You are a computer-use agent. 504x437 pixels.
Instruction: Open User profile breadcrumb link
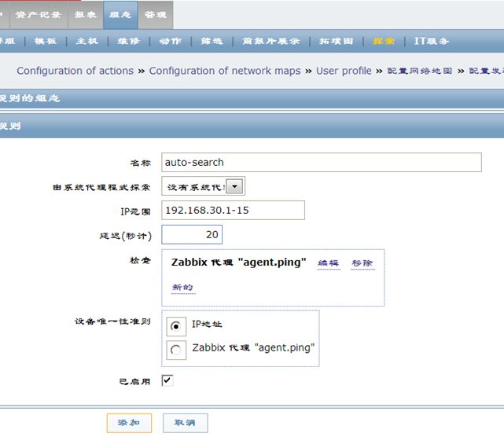tap(344, 71)
